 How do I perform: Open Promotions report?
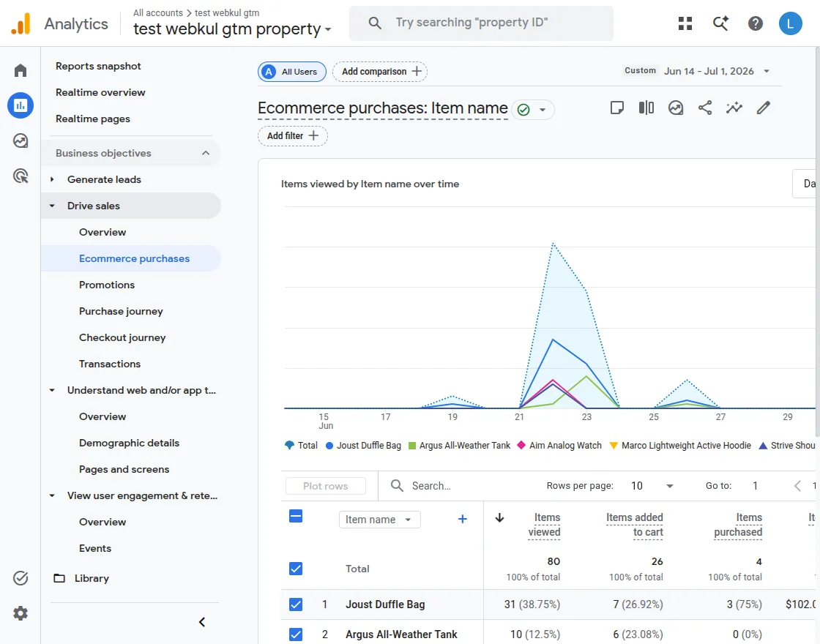[x=107, y=285]
